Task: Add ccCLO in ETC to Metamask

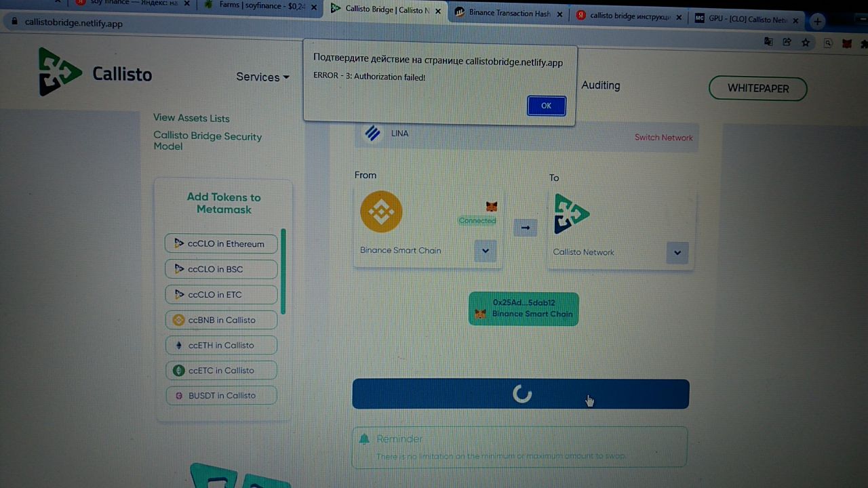Action: click(x=221, y=294)
